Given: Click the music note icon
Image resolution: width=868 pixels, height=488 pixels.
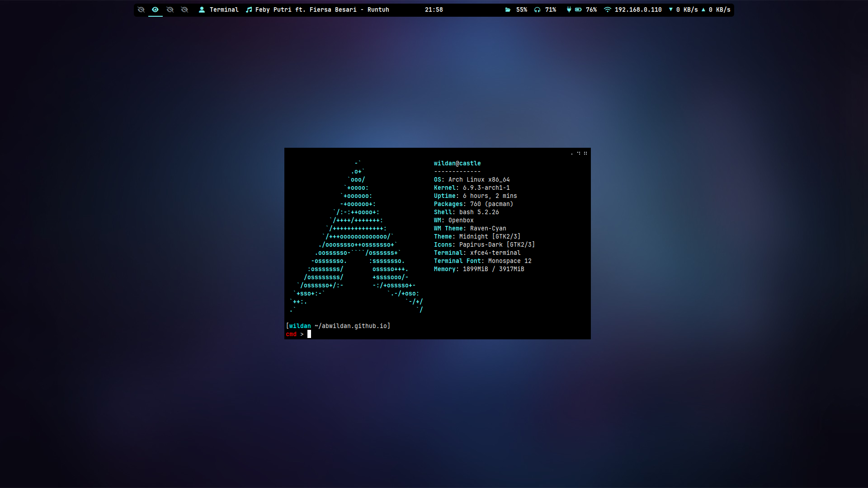Looking at the screenshot, I should 249,9.
